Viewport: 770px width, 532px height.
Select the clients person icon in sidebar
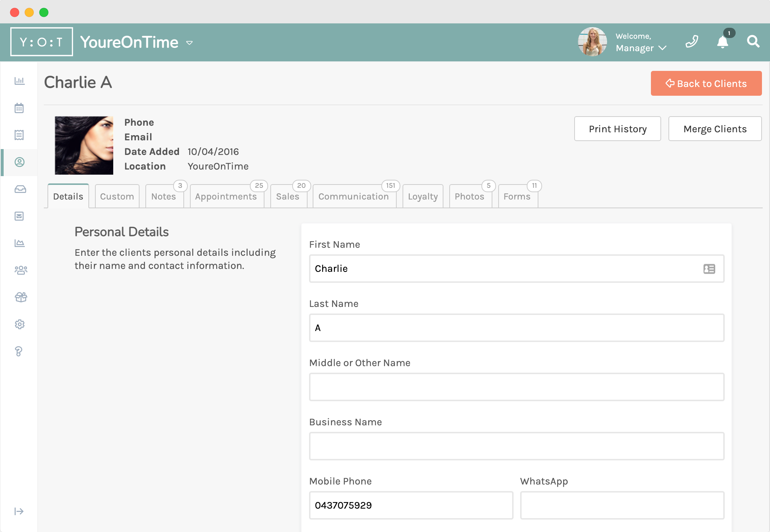pyautogui.click(x=19, y=162)
